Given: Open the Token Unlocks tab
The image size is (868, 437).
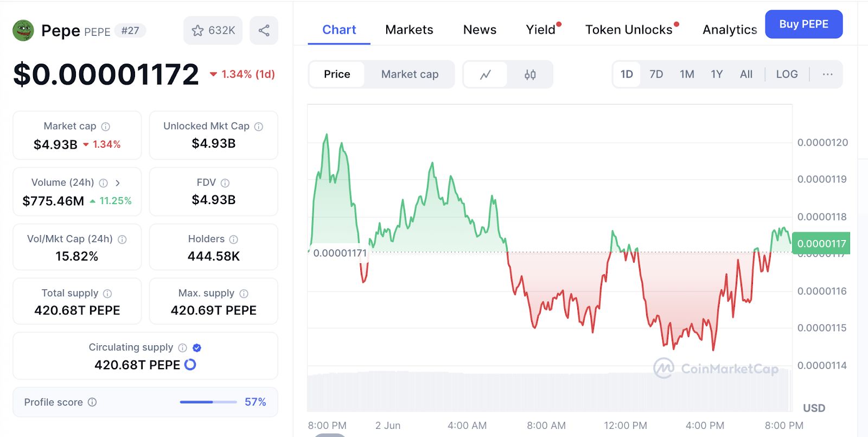Looking at the screenshot, I should [x=629, y=30].
